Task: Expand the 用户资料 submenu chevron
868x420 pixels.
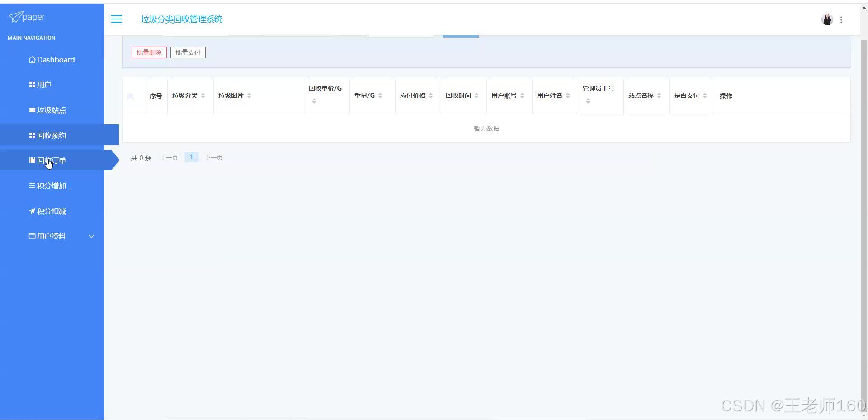Action: (x=91, y=236)
